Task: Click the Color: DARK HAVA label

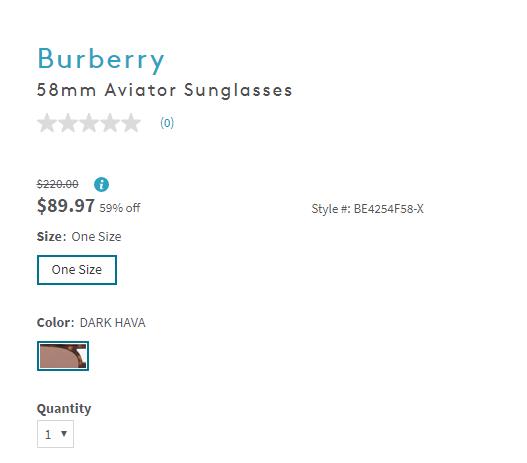Action: coord(91,323)
